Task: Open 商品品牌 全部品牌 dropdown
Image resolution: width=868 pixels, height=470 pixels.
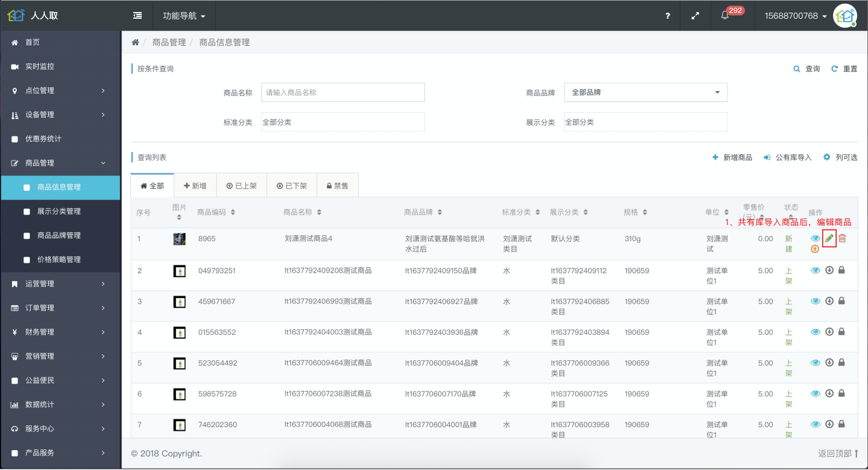Action: [646, 92]
